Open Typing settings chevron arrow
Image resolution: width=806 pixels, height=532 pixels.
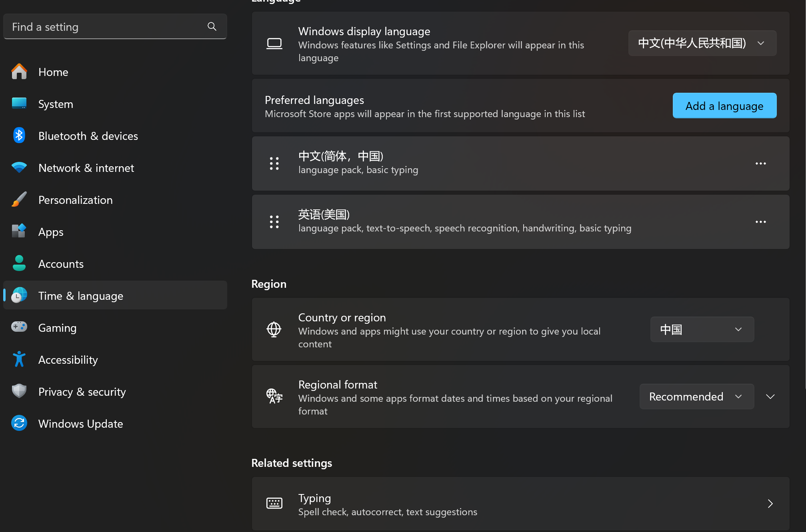[770, 504]
